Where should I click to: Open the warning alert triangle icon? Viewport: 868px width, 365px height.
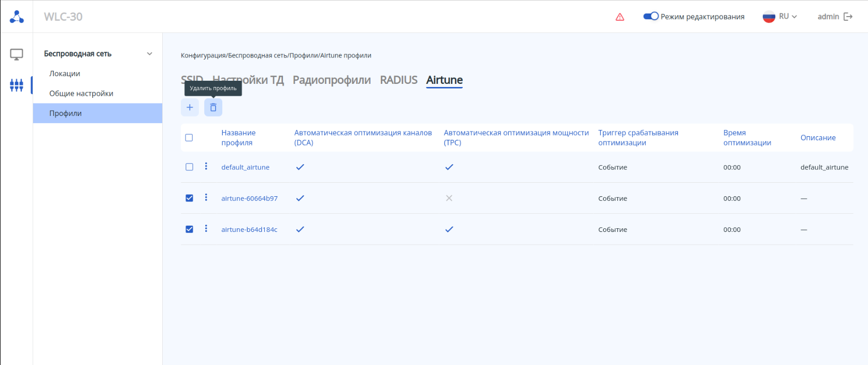click(620, 17)
